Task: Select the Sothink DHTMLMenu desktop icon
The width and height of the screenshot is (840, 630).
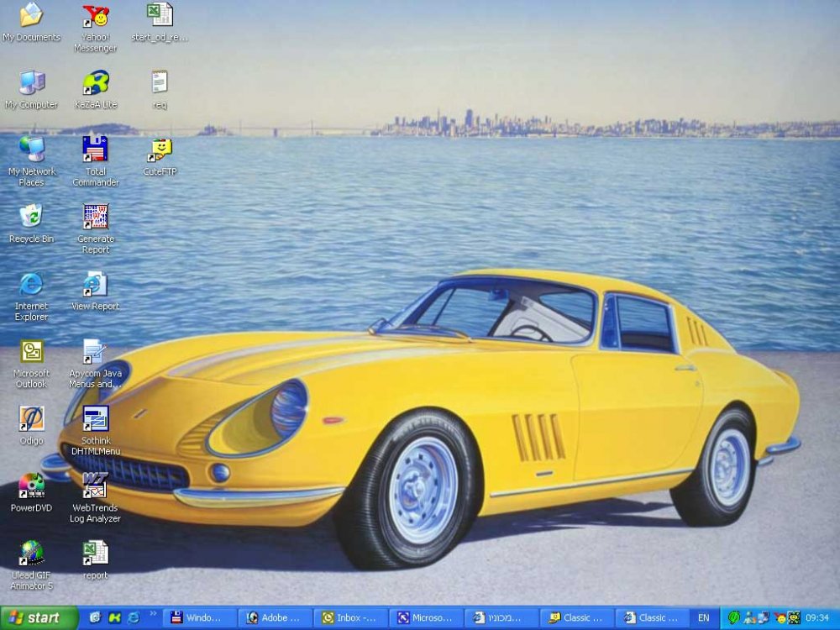Action: tap(96, 431)
